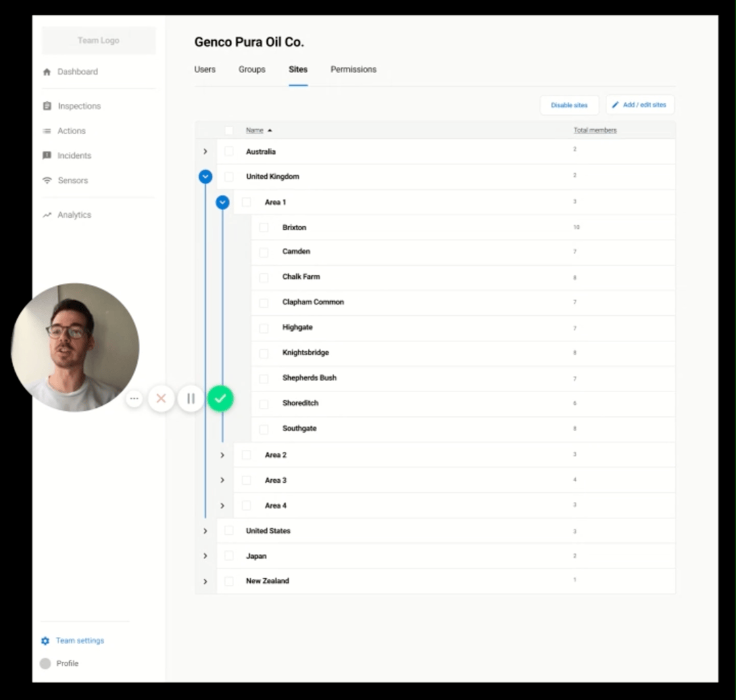736x700 pixels.
Task: Collapse the United Kingdom tree node
Action: click(205, 176)
